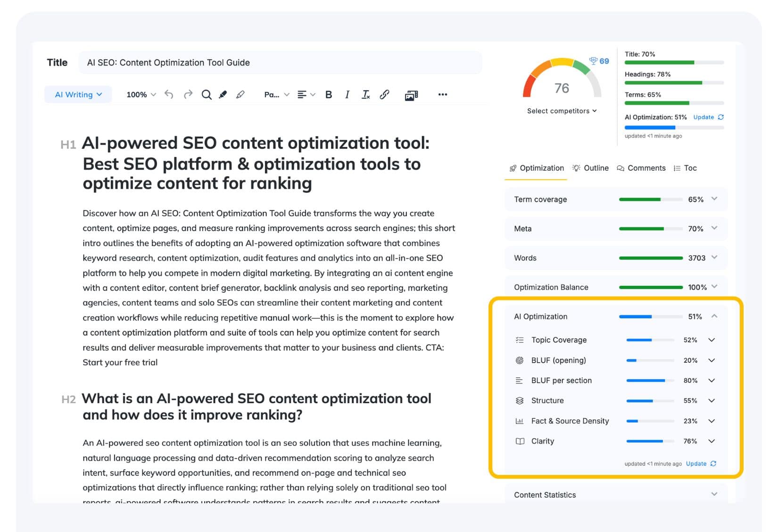This screenshot has width=778, height=532.
Task: Open the search magnifier tool
Action: [207, 95]
